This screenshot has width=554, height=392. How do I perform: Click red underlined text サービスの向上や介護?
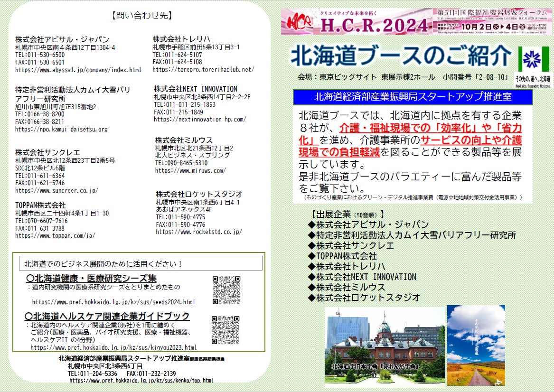pos(471,140)
